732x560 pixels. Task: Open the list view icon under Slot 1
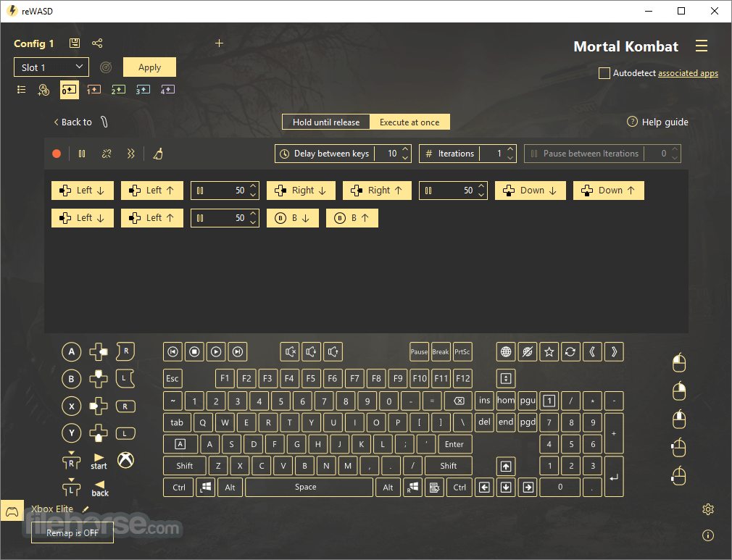[x=22, y=90]
